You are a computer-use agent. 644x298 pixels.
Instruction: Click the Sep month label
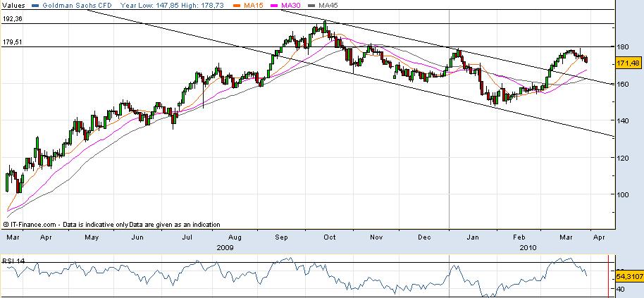282,237
